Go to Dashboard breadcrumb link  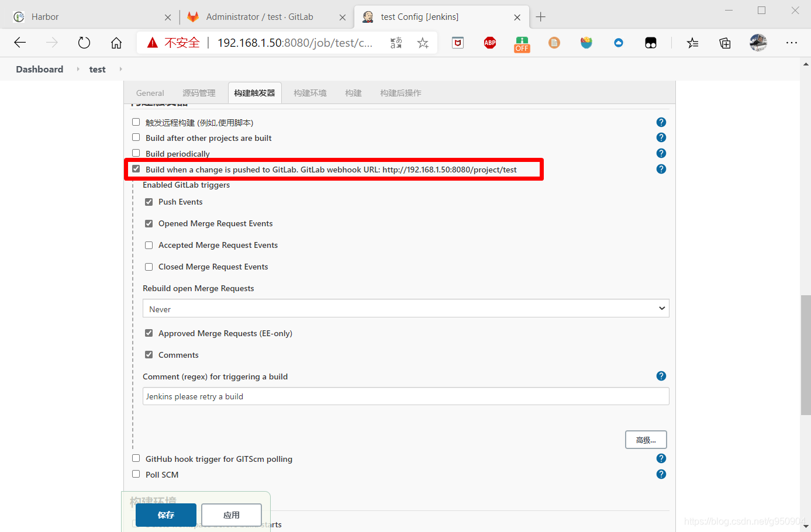pyautogui.click(x=40, y=69)
